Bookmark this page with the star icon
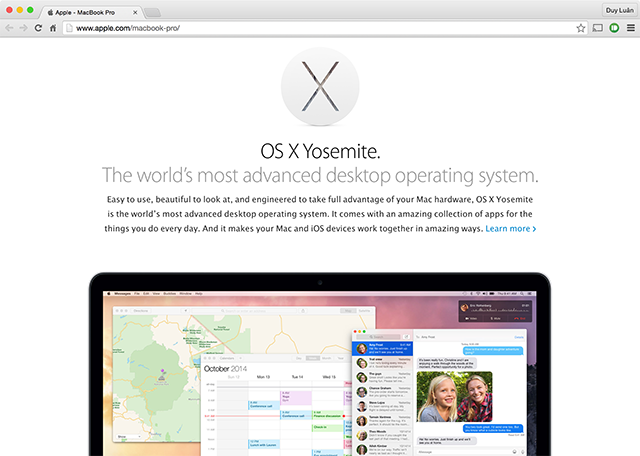 tap(580, 28)
